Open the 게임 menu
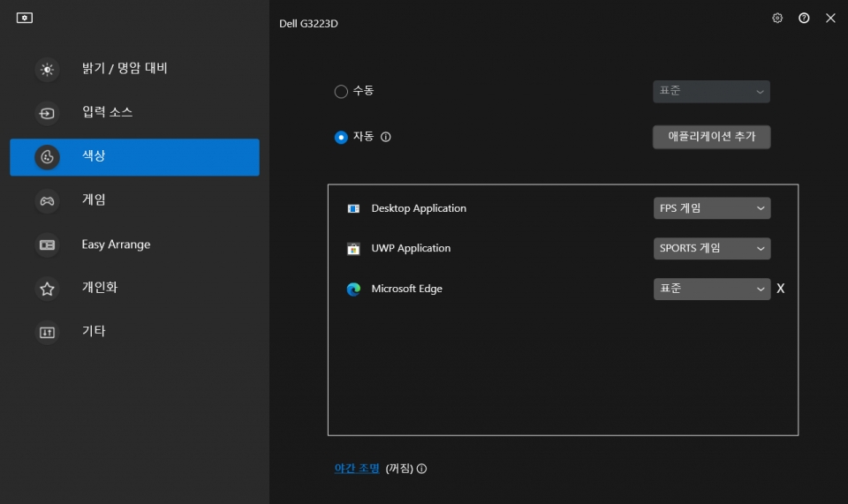This screenshot has width=848, height=504. (134, 201)
